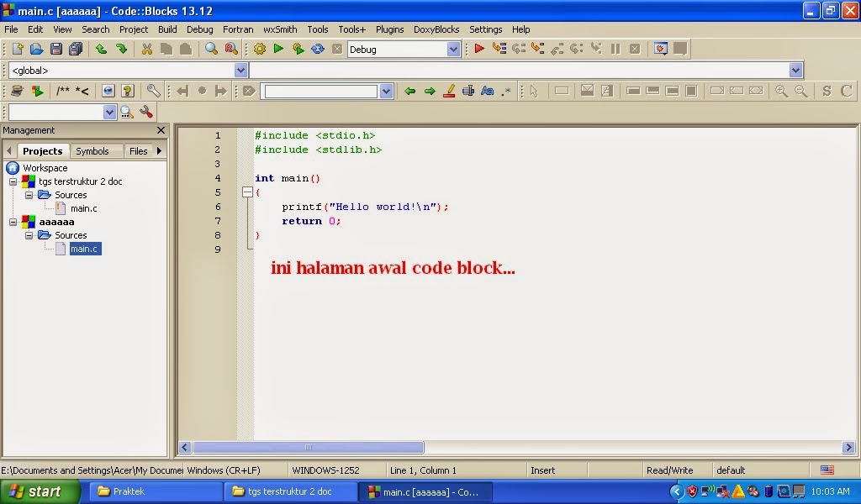This screenshot has height=504, width=861.
Task: Select main.c under tgs terstruktur project
Action: point(84,208)
